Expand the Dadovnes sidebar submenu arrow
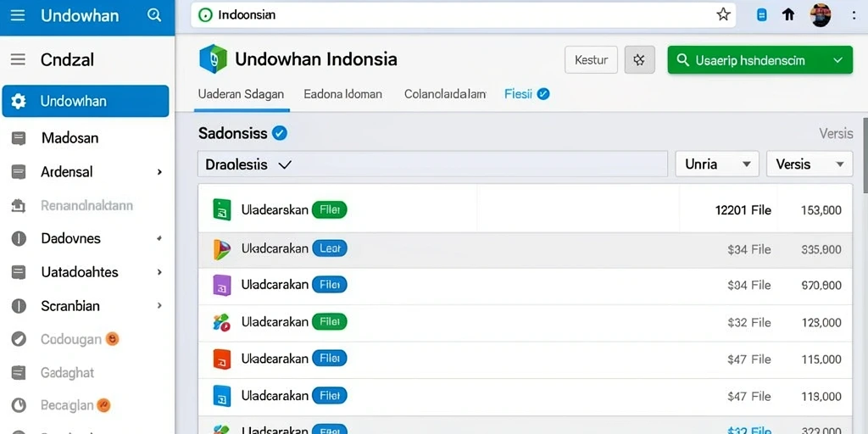 [159, 238]
